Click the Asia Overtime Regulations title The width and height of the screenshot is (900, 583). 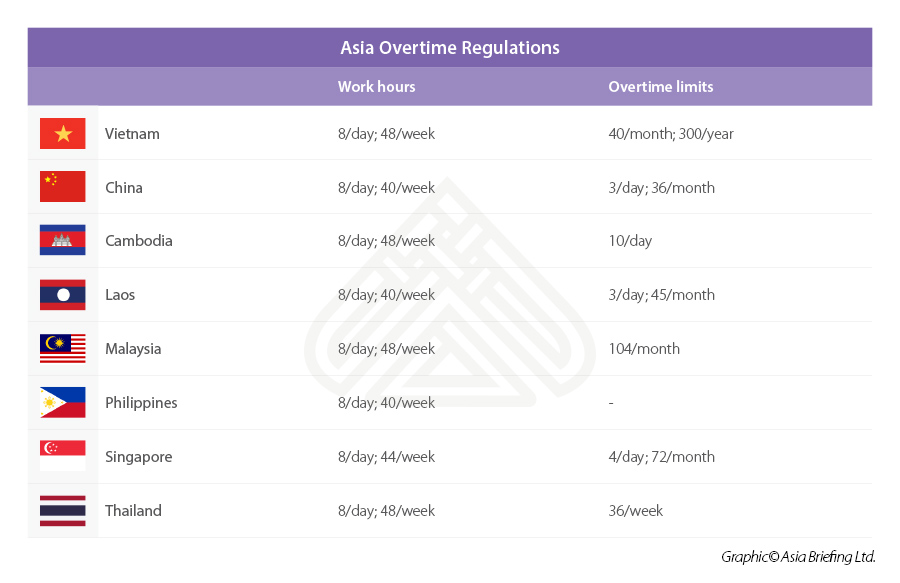click(x=450, y=48)
